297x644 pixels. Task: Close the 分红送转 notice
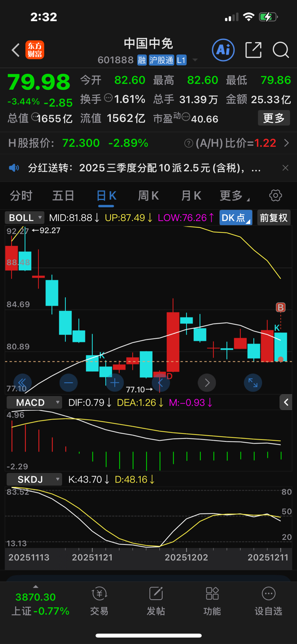285,168
